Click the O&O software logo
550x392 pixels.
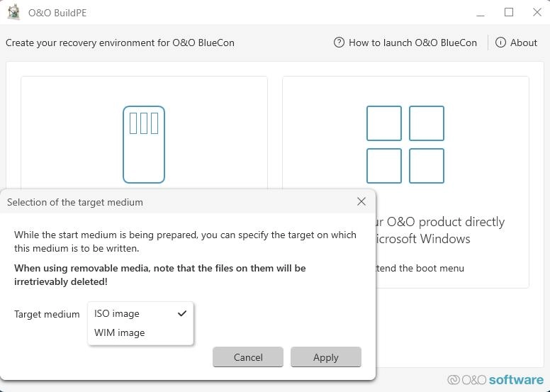click(495, 380)
